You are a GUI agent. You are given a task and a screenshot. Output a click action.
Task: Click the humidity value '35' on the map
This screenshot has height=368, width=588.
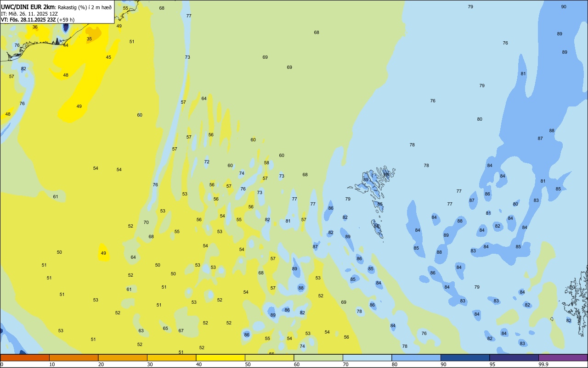89,39
